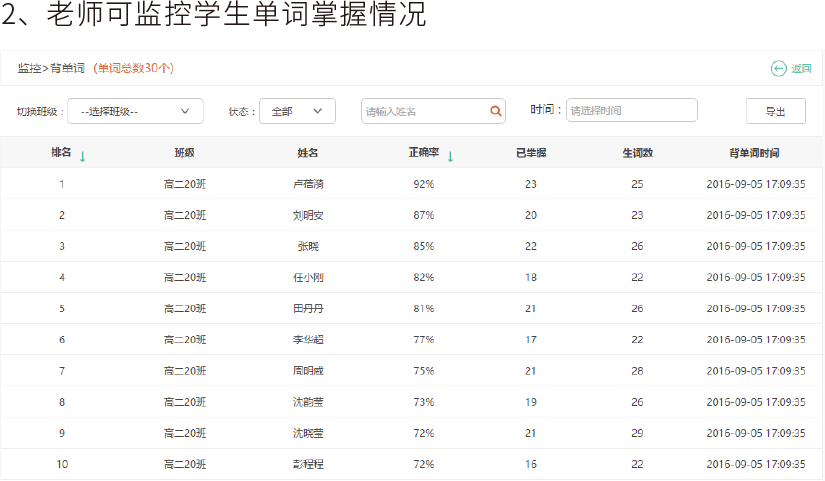Click 监控 in the breadcrumb
Screen dimensions: 825x481
click(29, 68)
